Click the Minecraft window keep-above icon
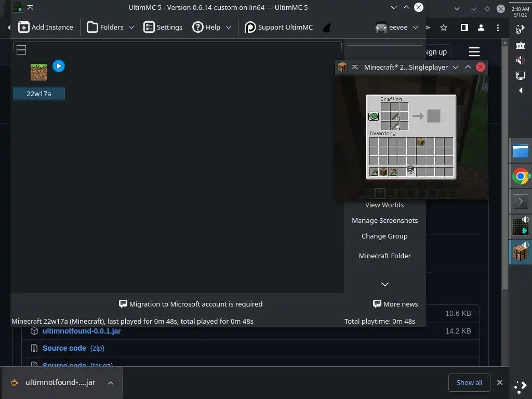 pos(354,67)
